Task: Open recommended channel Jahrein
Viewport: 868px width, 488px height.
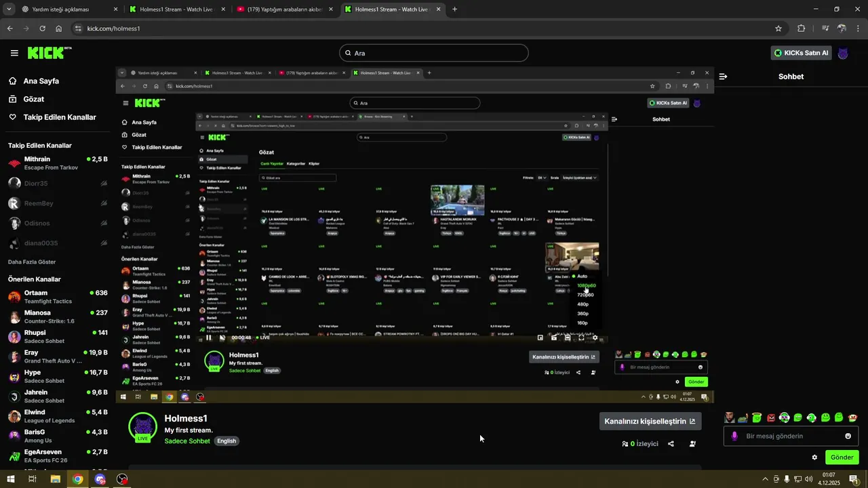Action: [58, 396]
